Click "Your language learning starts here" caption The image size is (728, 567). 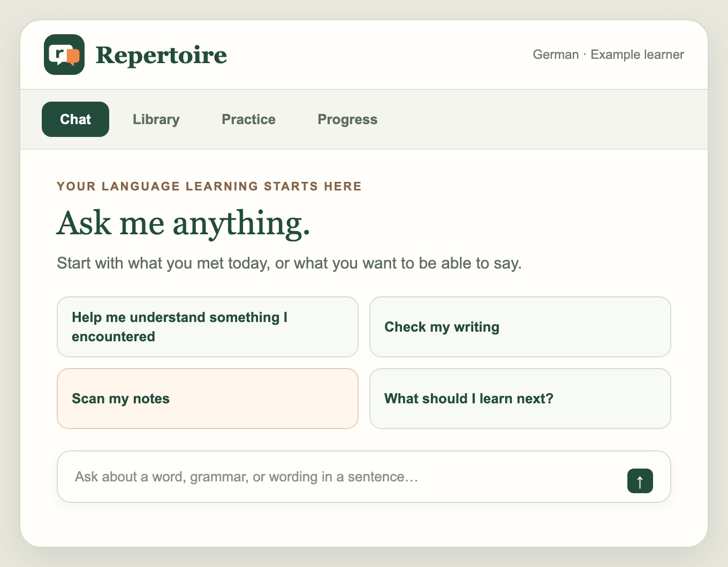pyautogui.click(x=209, y=186)
